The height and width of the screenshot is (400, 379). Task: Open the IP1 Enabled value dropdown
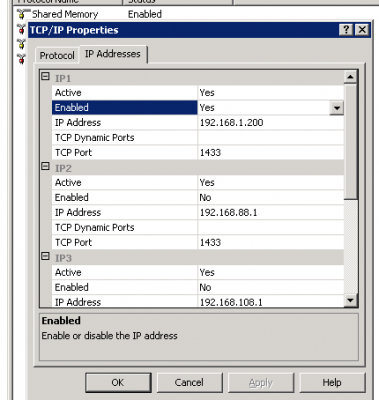[x=337, y=108]
